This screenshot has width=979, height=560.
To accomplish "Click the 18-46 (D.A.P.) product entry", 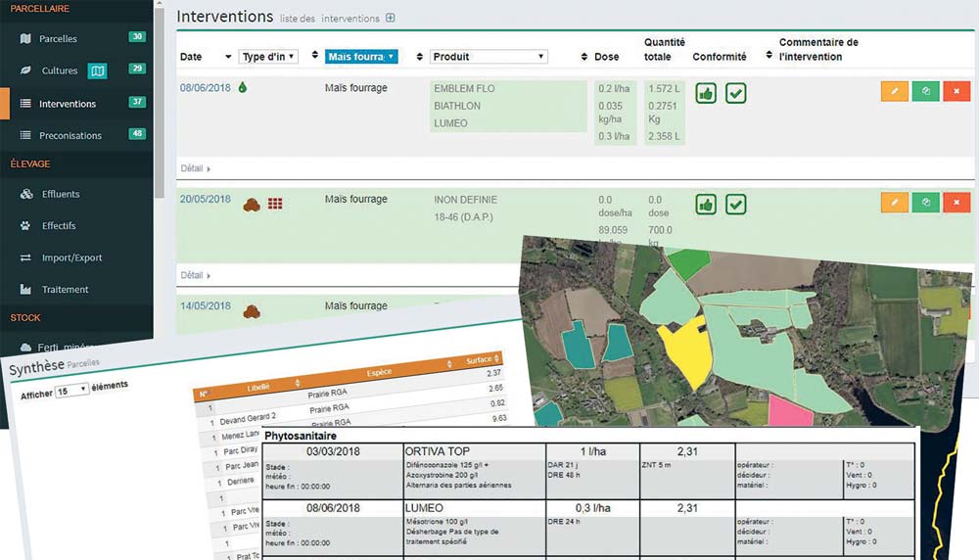I will (x=463, y=217).
